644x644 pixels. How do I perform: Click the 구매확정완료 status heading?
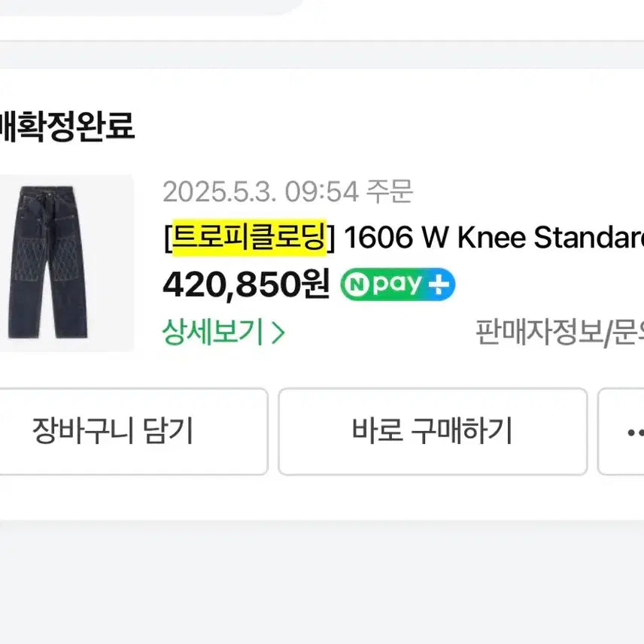point(66,126)
